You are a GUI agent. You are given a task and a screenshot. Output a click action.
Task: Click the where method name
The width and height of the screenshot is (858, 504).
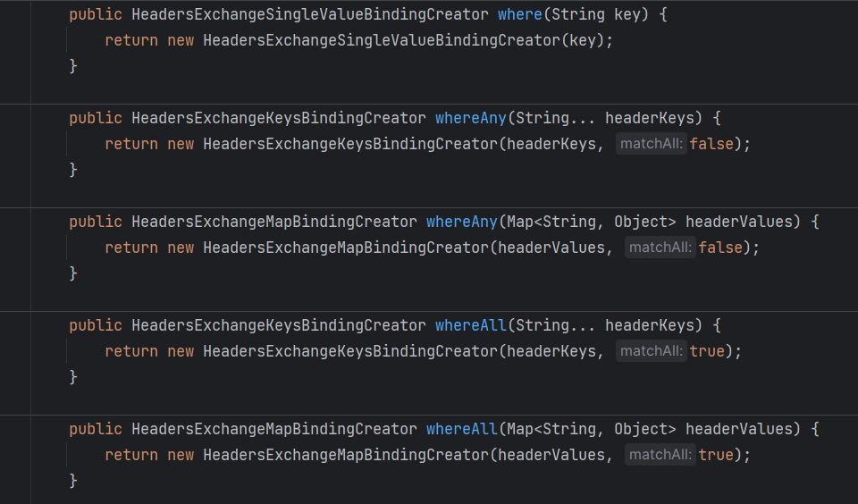pyautogui.click(x=520, y=14)
